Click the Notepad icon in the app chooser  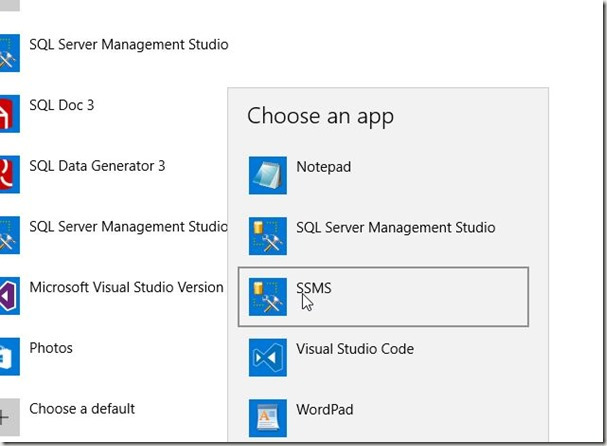click(x=267, y=175)
